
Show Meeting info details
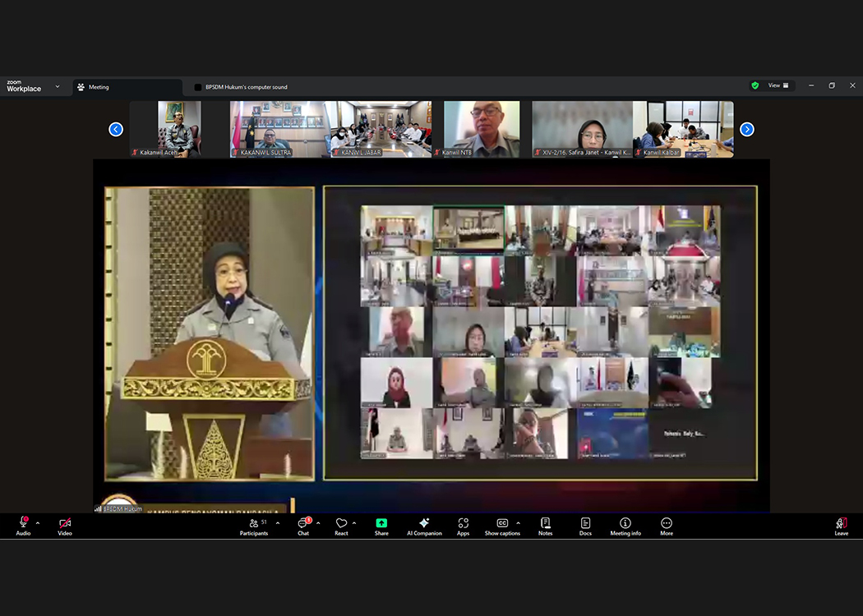click(625, 524)
